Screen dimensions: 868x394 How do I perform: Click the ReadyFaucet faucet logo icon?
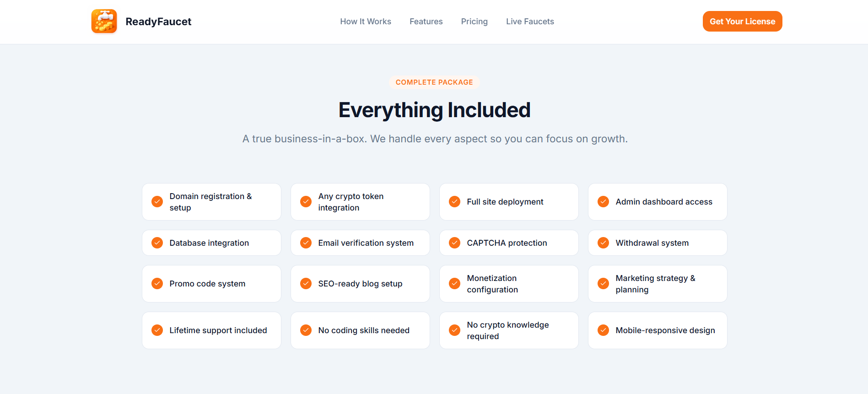pyautogui.click(x=104, y=21)
